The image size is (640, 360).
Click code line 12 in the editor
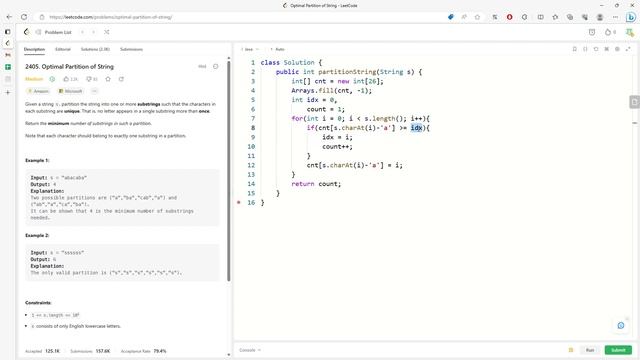354,165
